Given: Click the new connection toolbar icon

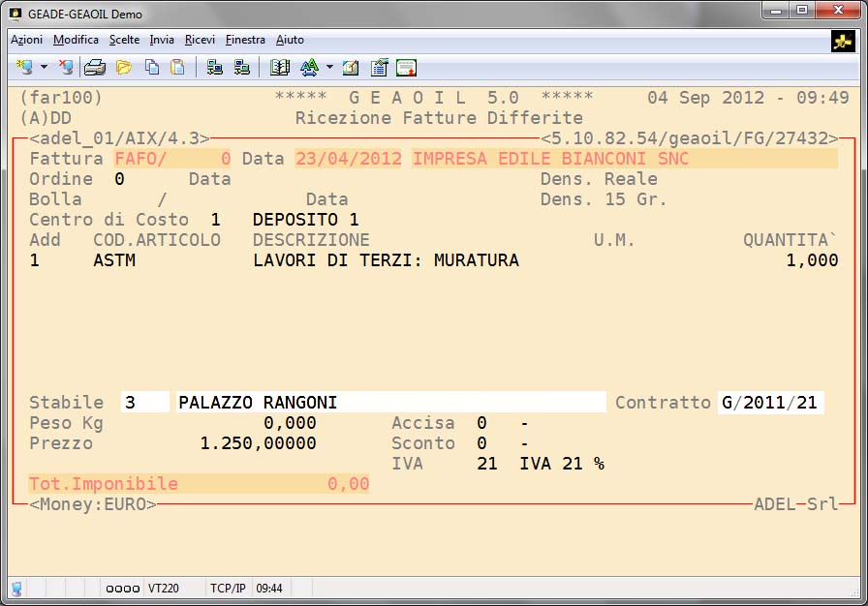Looking at the screenshot, I should [25, 68].
